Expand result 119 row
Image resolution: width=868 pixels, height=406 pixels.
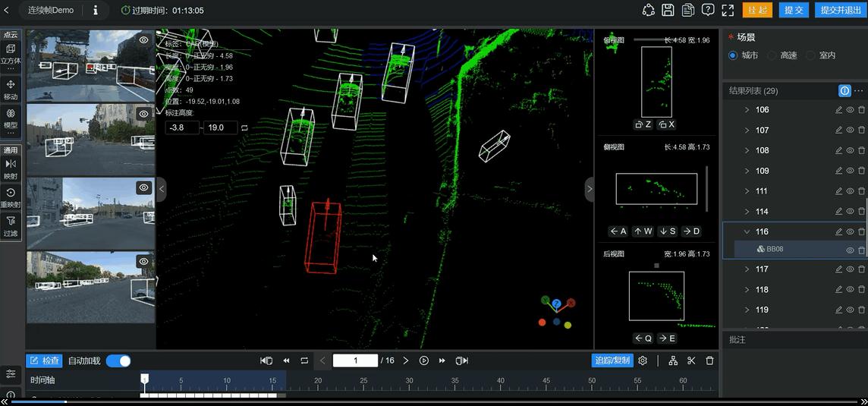point(747,310)
